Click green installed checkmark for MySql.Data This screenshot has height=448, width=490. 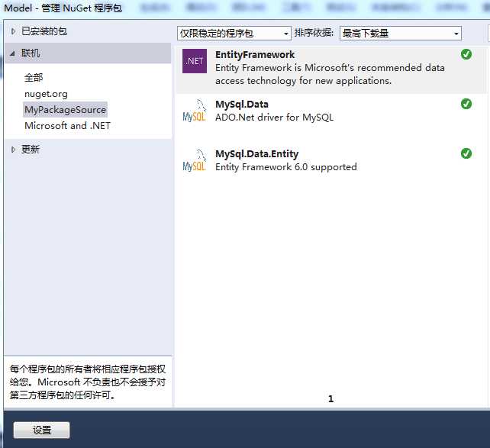[466, 104]
